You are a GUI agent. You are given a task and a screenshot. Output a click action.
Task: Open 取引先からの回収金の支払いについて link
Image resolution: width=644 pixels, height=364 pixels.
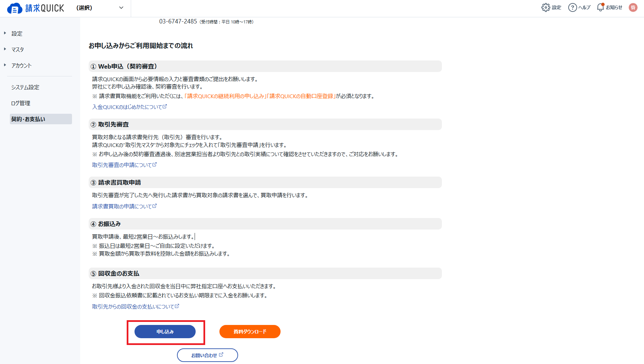point(136,307)
